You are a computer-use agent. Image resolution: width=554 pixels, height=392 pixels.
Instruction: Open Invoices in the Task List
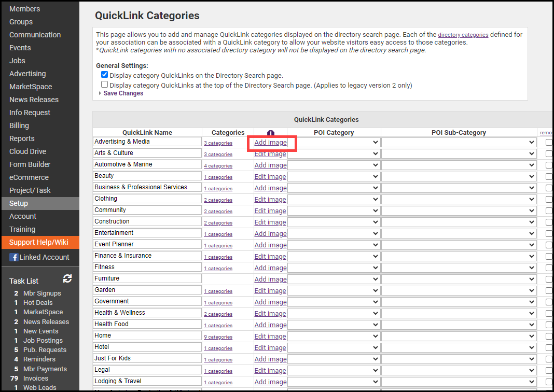(x=36, y=379)
